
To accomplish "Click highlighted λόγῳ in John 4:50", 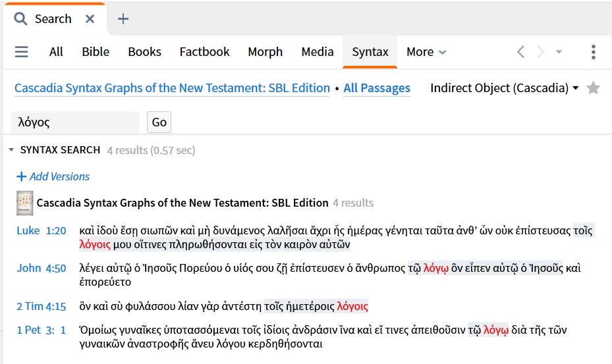I will pyautogui.click(x=436, y=269).
